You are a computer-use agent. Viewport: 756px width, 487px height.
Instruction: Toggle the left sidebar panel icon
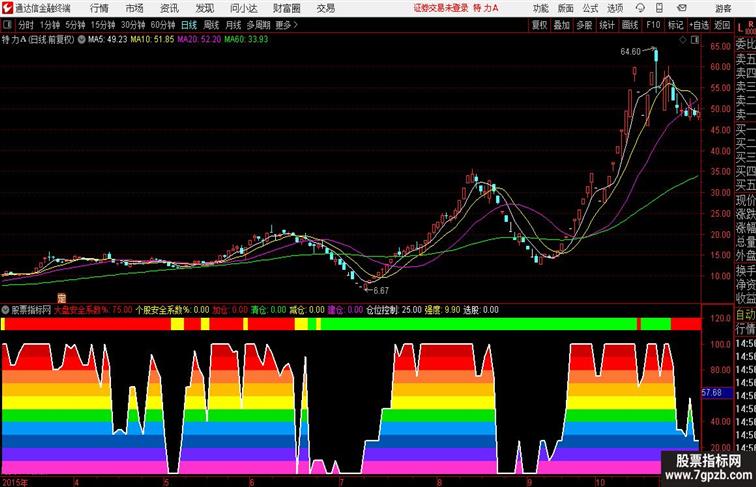pyautogui.click(x=7, y=25)
